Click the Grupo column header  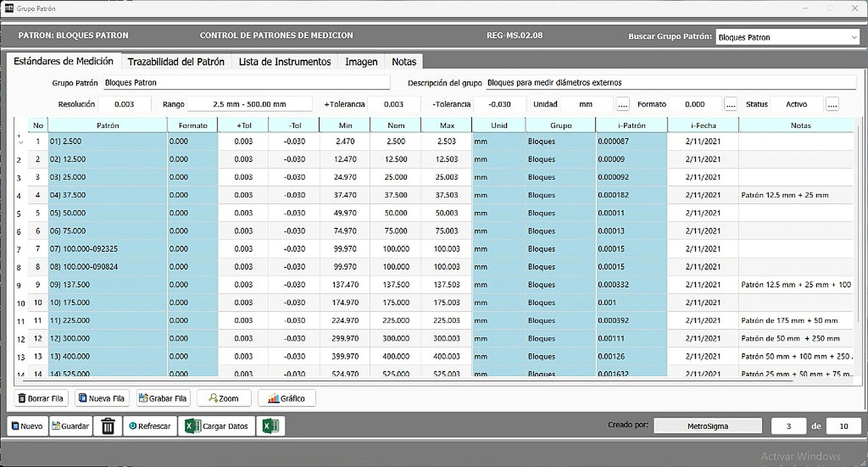(561, 125)
